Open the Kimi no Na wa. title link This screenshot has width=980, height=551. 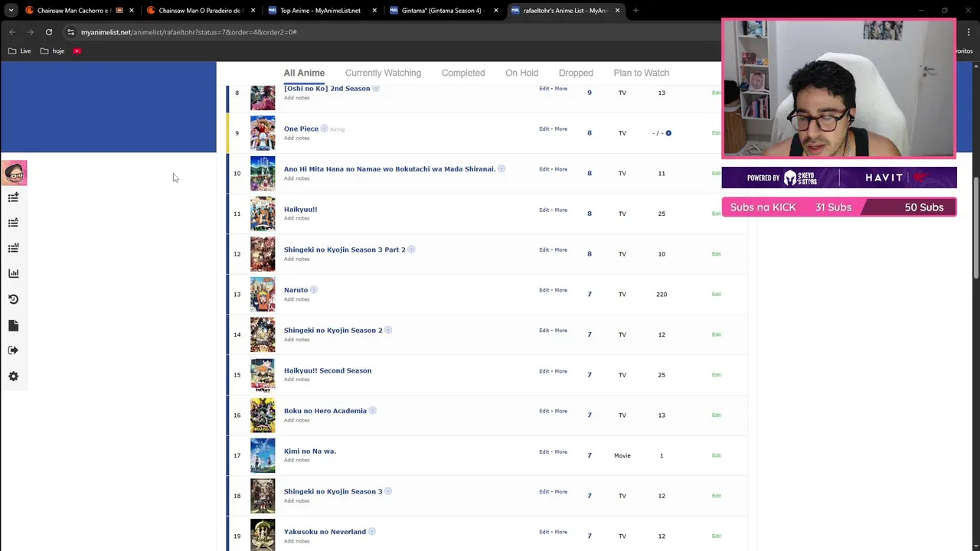pos(310,452)
